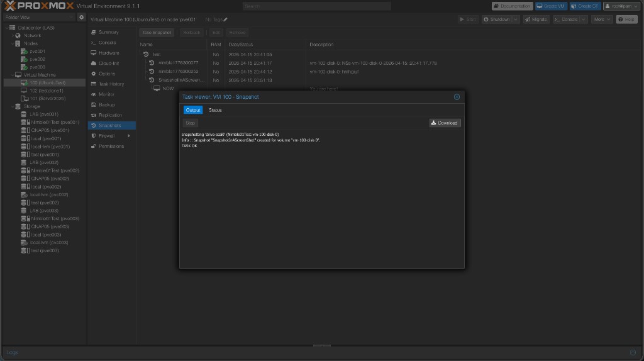Click the Console button in the top toolbar
The image size is (644, 361).
(566, 19)
